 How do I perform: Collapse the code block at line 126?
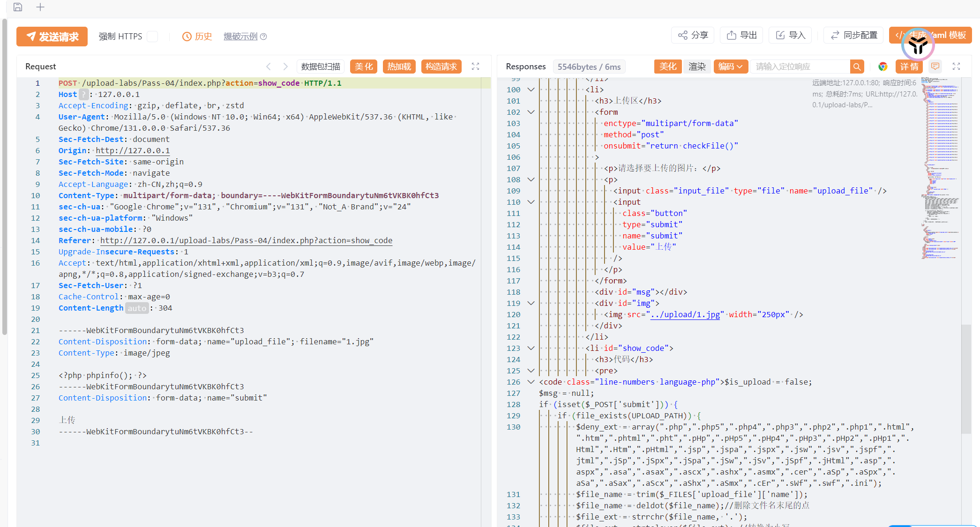(x=531, y=382)
